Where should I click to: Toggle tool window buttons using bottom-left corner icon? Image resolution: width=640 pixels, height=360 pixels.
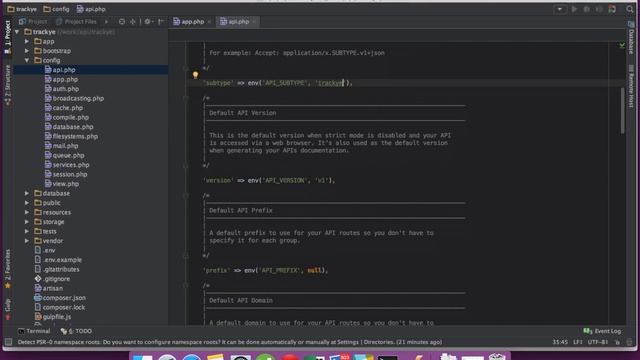pyautogui.click(x=8, y=342)
